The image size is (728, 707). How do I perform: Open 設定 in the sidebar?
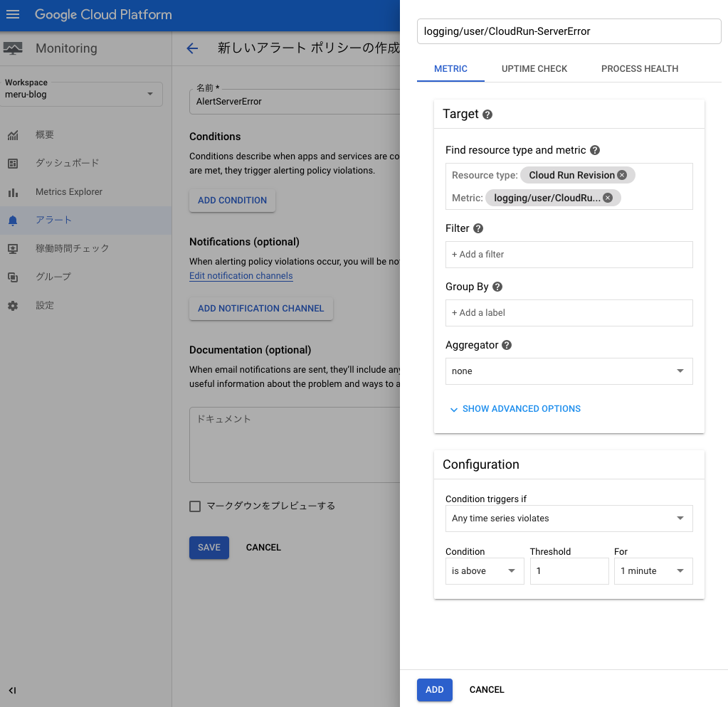click(x=86, y=306)
